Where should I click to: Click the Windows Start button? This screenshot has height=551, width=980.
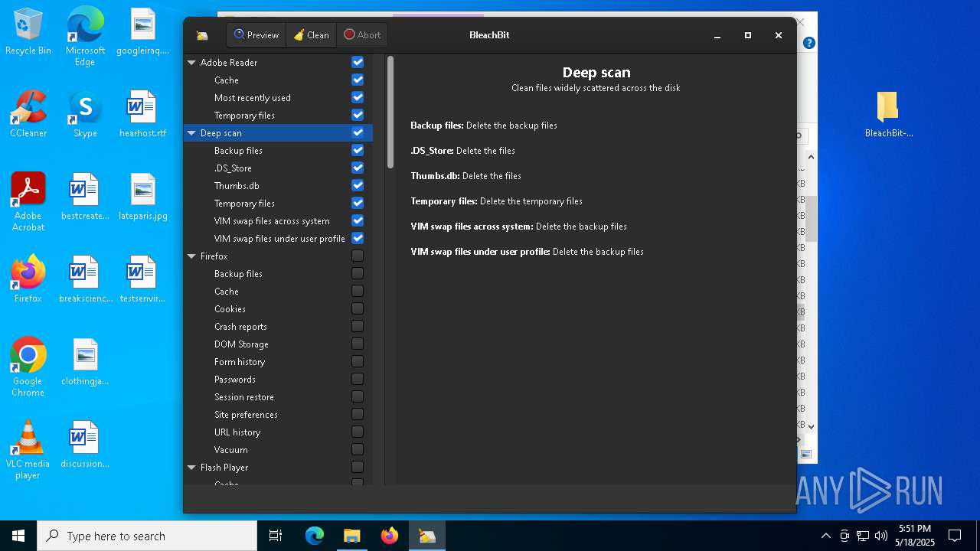(18, 536)
